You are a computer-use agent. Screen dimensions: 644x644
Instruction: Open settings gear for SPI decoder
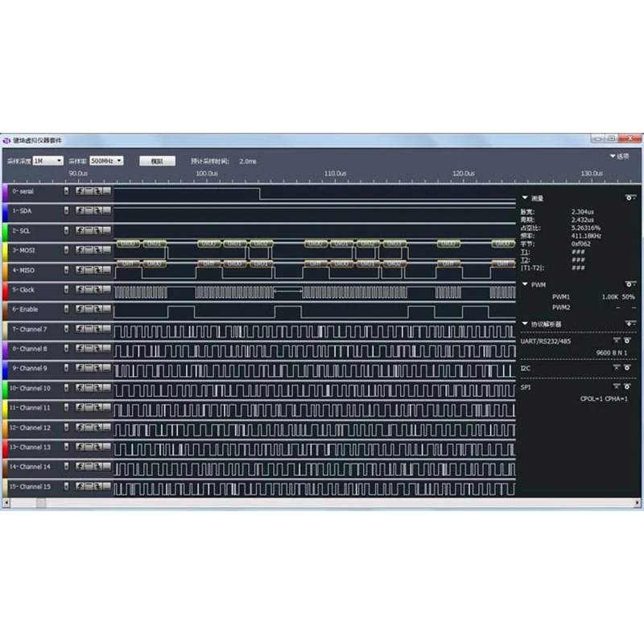coord(627,386)
